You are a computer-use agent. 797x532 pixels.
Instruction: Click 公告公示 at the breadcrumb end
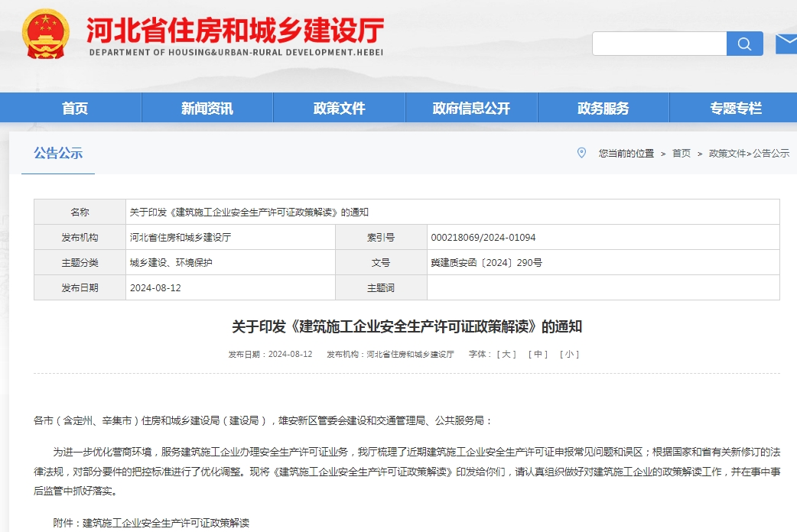(771, 154)
